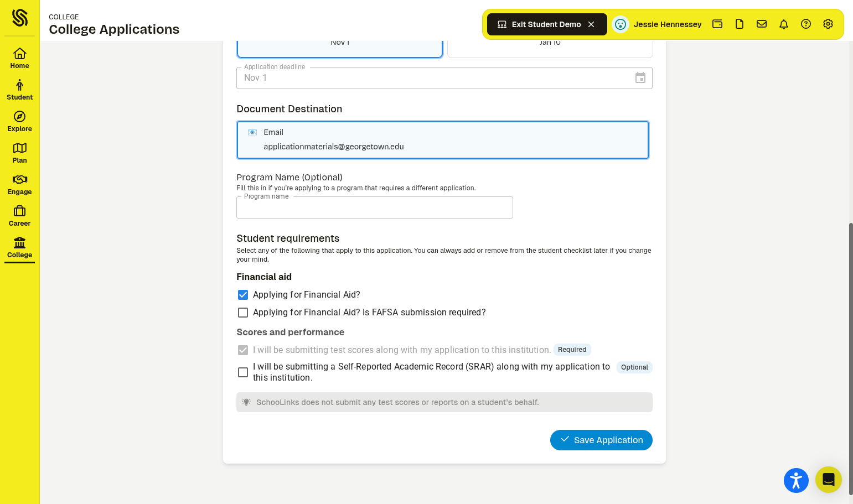853x504 pixels.
Task: Open the documents icon in header
Action: pos(740,24)
